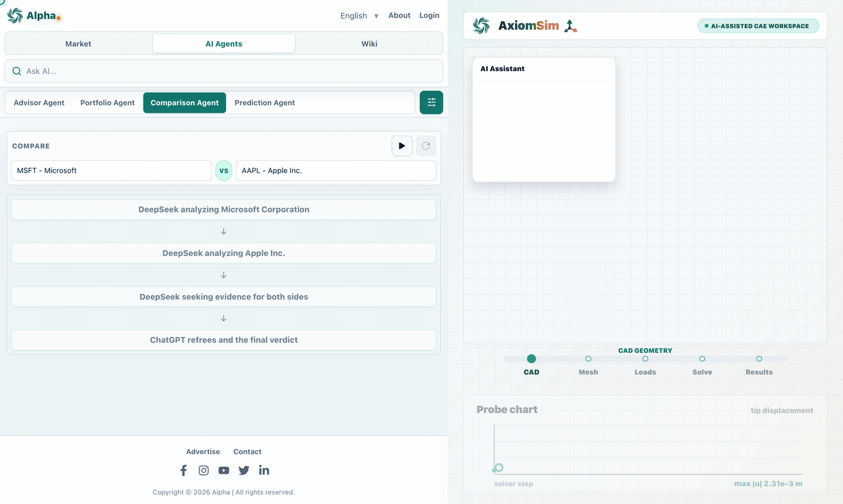Click the AxiomSim swirl logo
843x504 pixels.
coord(481,26)
